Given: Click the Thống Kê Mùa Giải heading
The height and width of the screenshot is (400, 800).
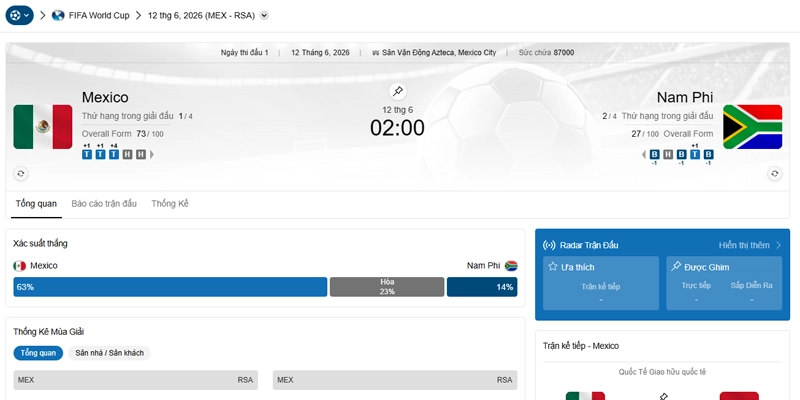Looking at the screenshot, I should [x=48, y=332].
